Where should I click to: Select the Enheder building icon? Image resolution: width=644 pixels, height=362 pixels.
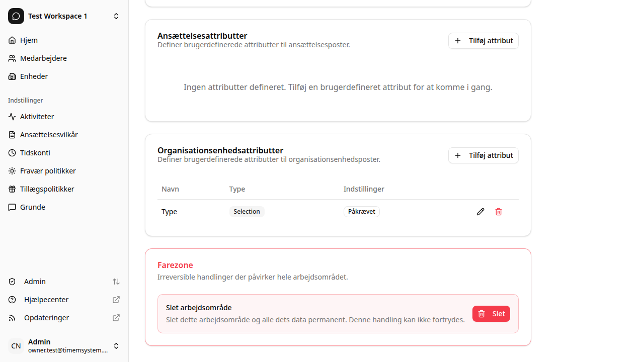coord(12,76)
